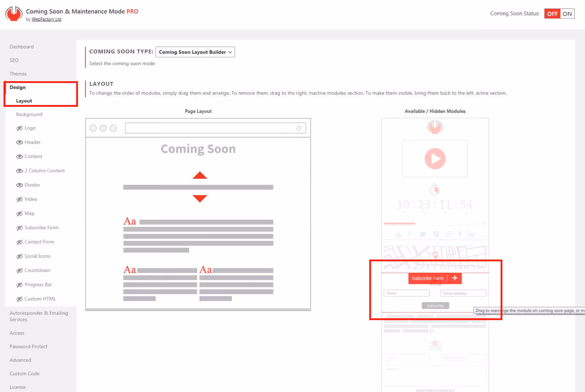Open Countdown settings in sidebar

(37, 270)
